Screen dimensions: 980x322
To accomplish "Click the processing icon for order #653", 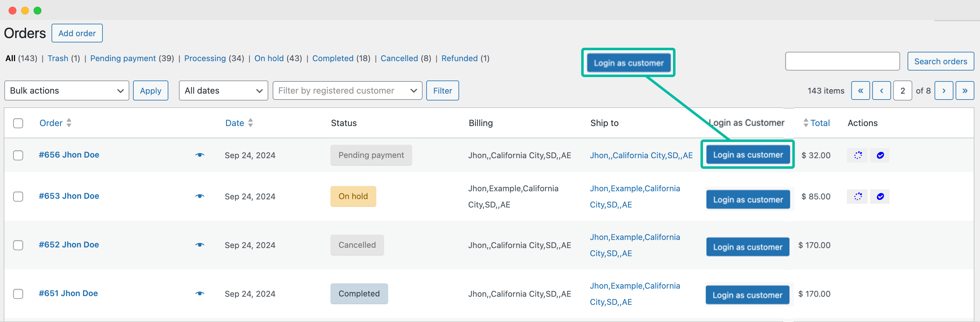I will (x=858, y=197).
